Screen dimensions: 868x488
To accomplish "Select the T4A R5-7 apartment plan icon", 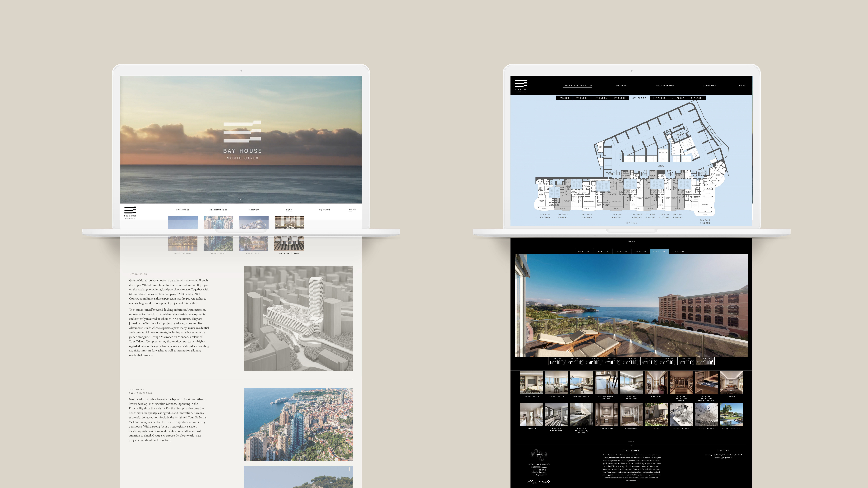I will 668,361.
